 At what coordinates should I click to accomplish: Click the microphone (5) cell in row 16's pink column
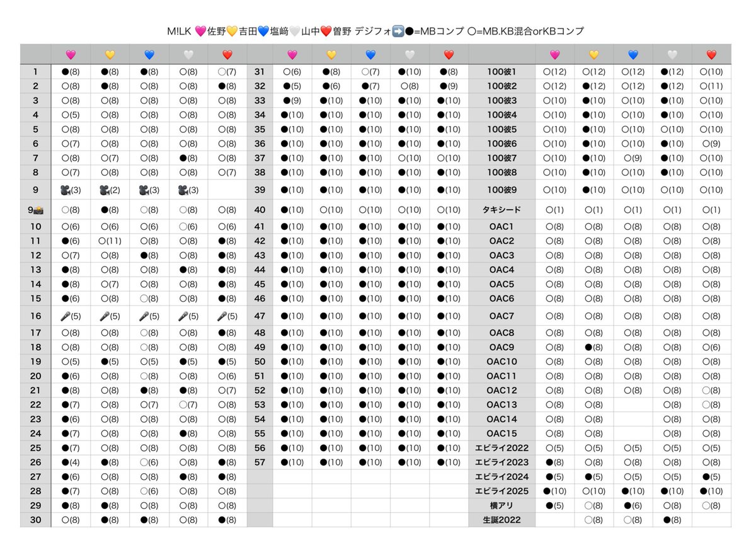71,316
